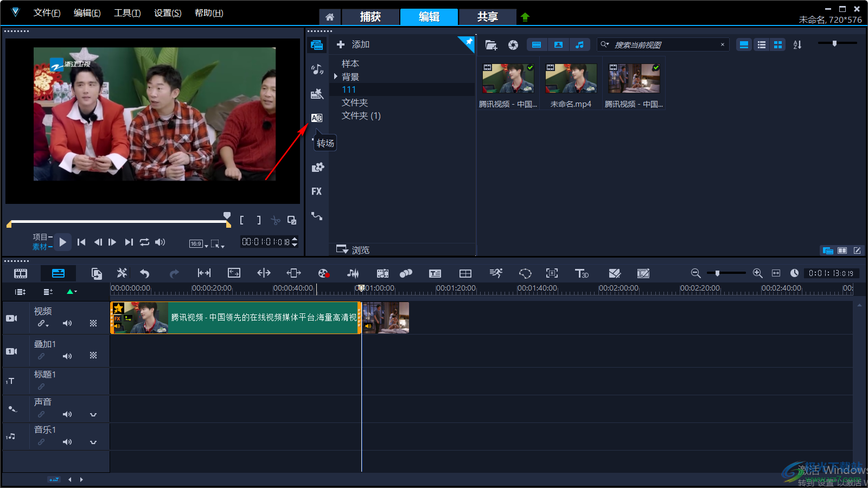Open the green add-track arrow dropdown

pos(72,292)
